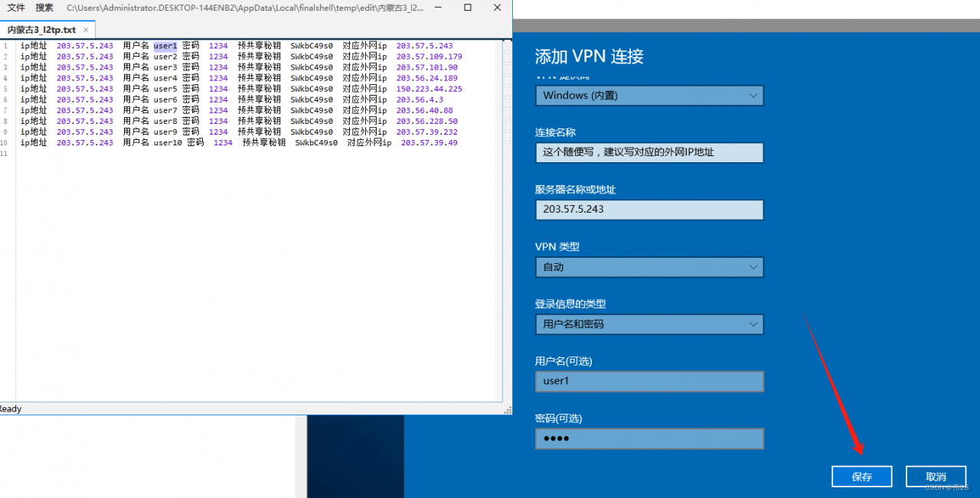Screen dimensions: 980x498
Task: Expand the 登录信息的类型 dropdown
Action: click(649, 324)
